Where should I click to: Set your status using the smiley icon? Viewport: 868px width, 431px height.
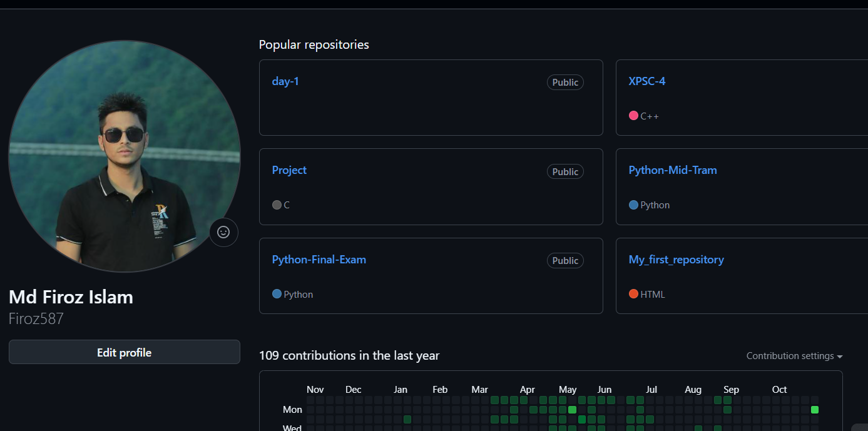223,232
